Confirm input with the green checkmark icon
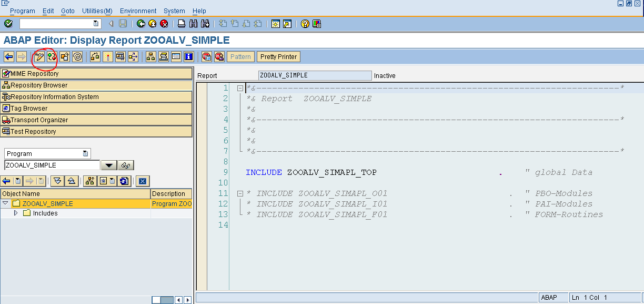Viewport: 644px width, 304px height. 8,23
